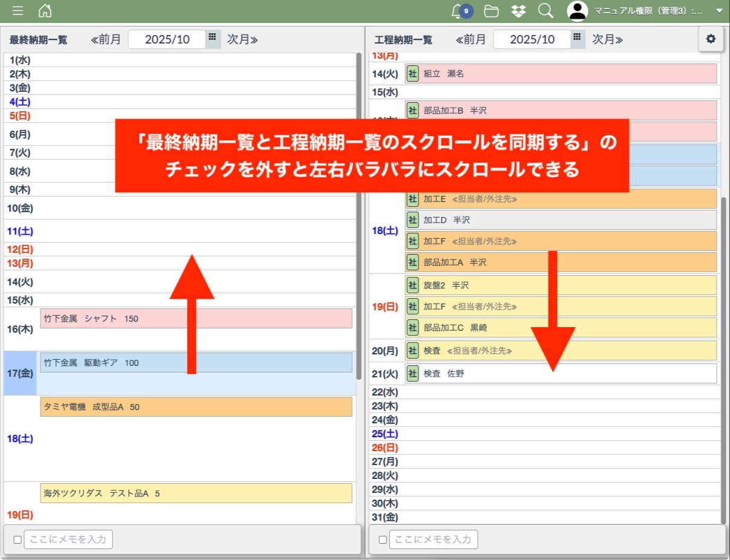
Task: Select 竹下金属 駆動ギア 100 entry
Action: (196, 363)
